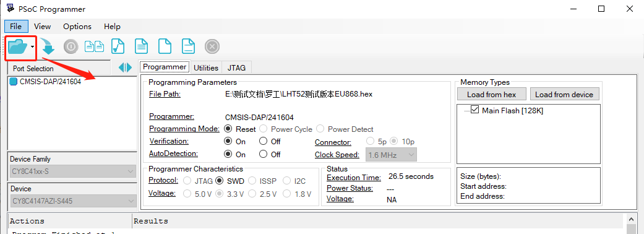Viewport: 644px width, 234px height.
Task: Uncheck the Main Flash [128K] checkbox
Action: tap(474, 110)
